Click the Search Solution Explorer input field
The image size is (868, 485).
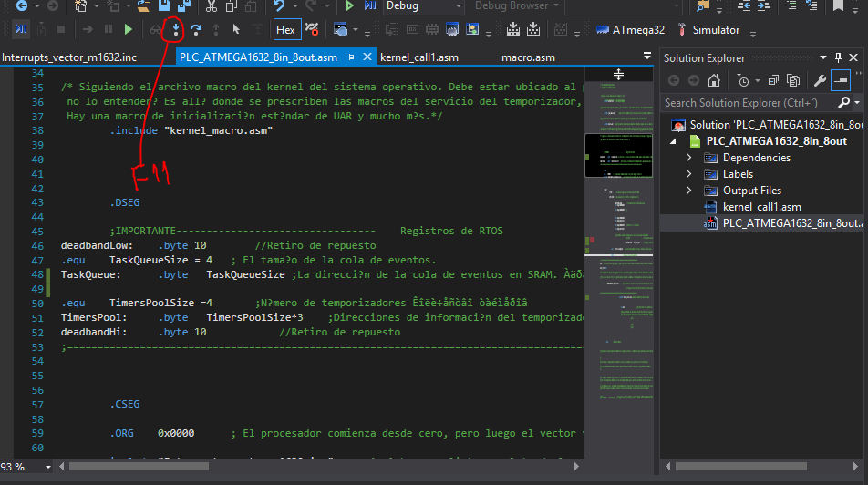[750, 103]
